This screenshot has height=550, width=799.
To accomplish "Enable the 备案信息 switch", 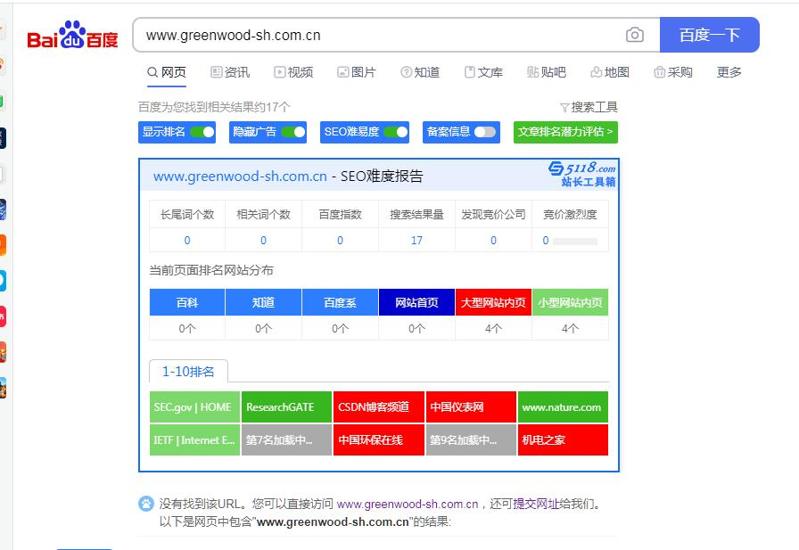I will 485,132.
